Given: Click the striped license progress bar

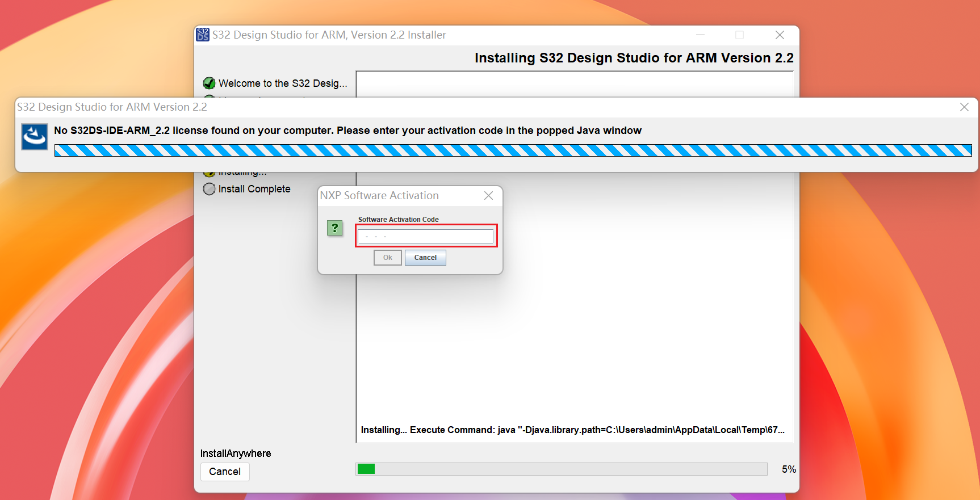Looking at the screenshot, I should point(513,150).
